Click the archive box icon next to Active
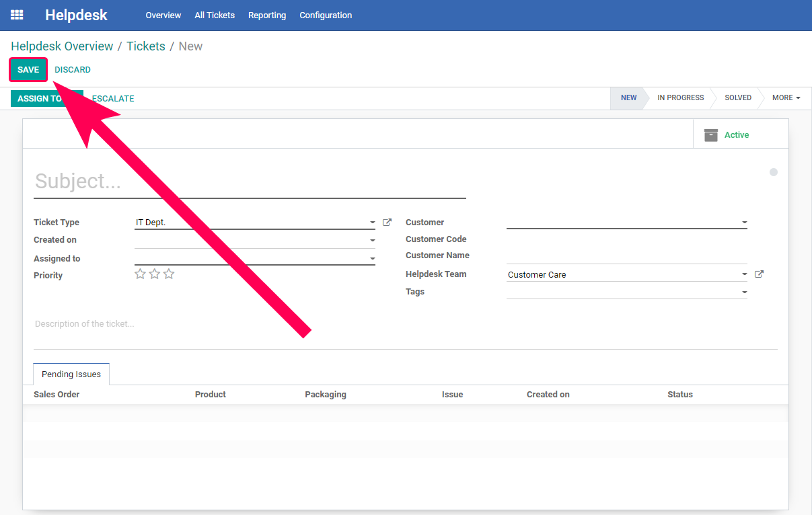 click(x=711, y=135)
